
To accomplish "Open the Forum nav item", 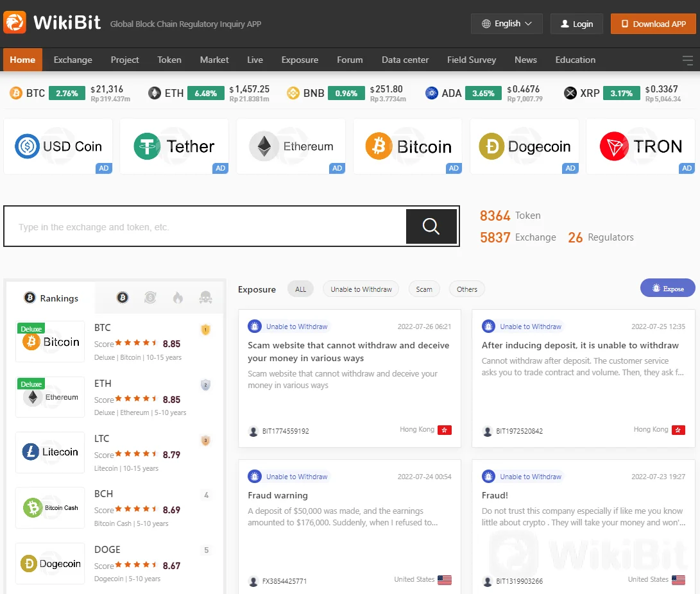I will [350, 60].
